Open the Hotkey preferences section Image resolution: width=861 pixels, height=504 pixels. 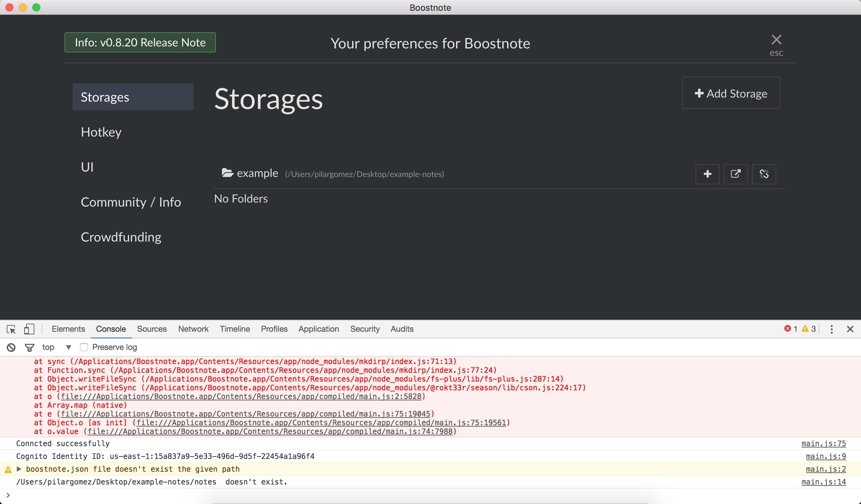tap(101, 132)
